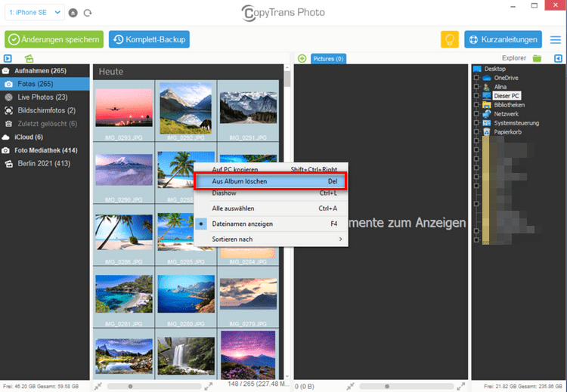Open Live Photos (23) album
This screenshot has height=392, width=567.
(x=45, y=97)
